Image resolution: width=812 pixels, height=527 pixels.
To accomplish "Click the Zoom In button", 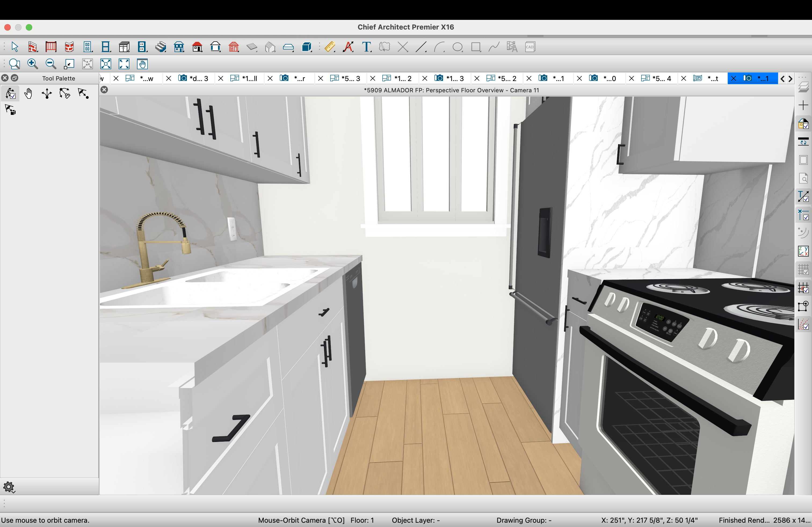I will 32,64.
